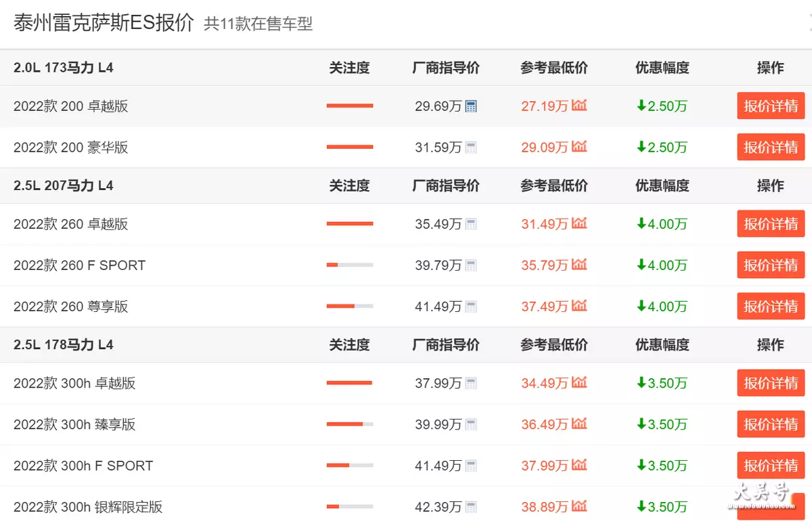Open the price calculator for 260 F SPORT
This screenshot has height=521, width=812.
pos(471,265)
